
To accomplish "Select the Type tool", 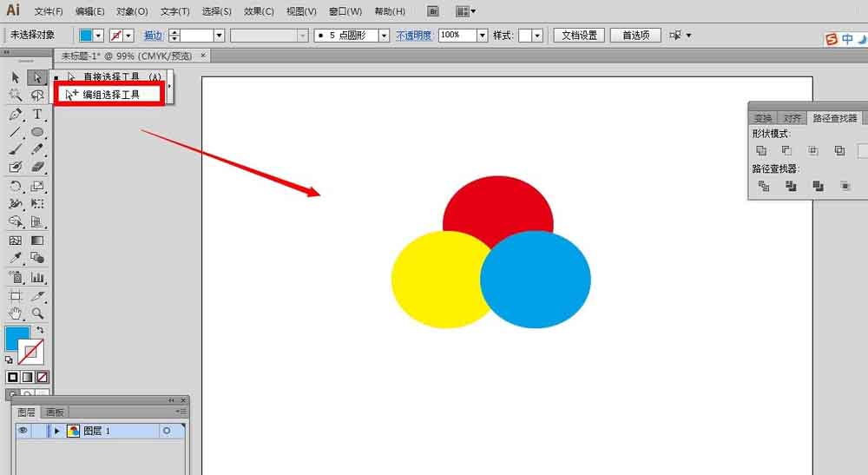I will pyautogui.click(x=37, y=115).
